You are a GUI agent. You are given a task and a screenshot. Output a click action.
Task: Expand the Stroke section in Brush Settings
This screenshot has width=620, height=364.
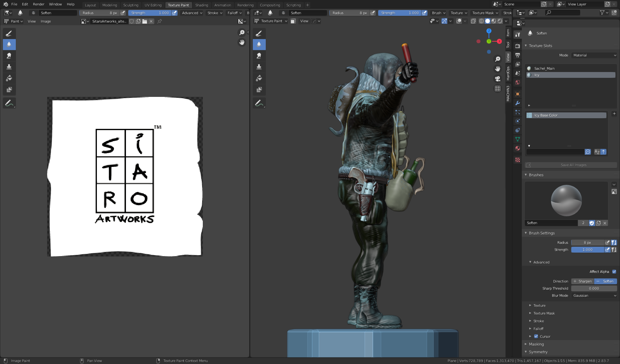tap(538, 321)
